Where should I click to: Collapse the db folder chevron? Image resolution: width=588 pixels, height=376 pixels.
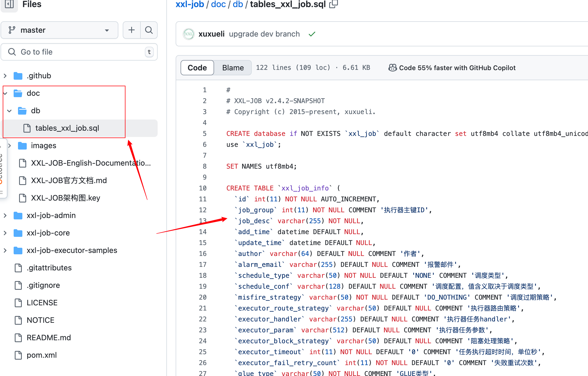pyautogui.click(x=9, y=111)
